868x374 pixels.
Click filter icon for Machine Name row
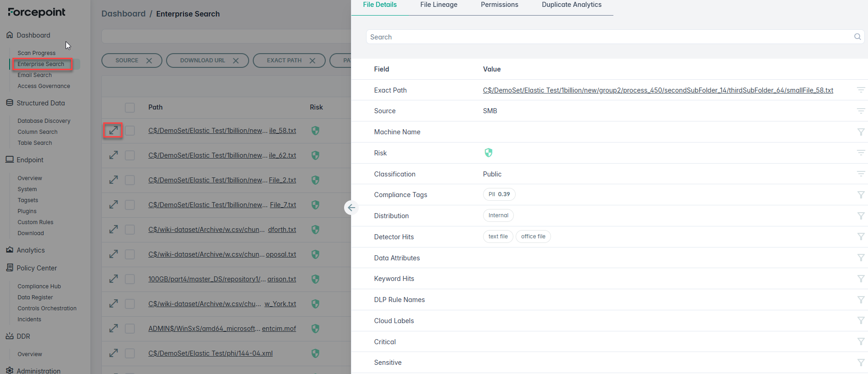point(861,132)
